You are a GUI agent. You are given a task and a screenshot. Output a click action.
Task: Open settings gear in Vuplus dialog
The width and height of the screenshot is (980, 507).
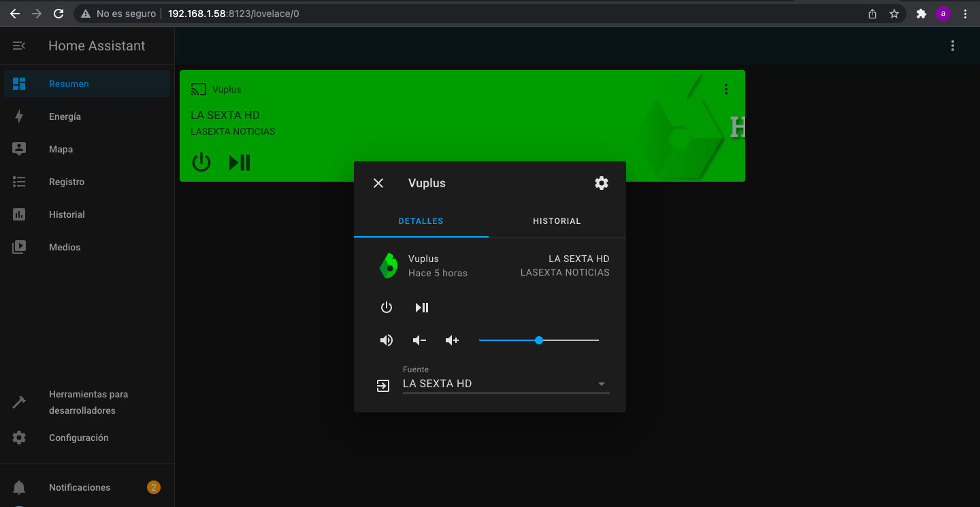(x=601, y=183)
